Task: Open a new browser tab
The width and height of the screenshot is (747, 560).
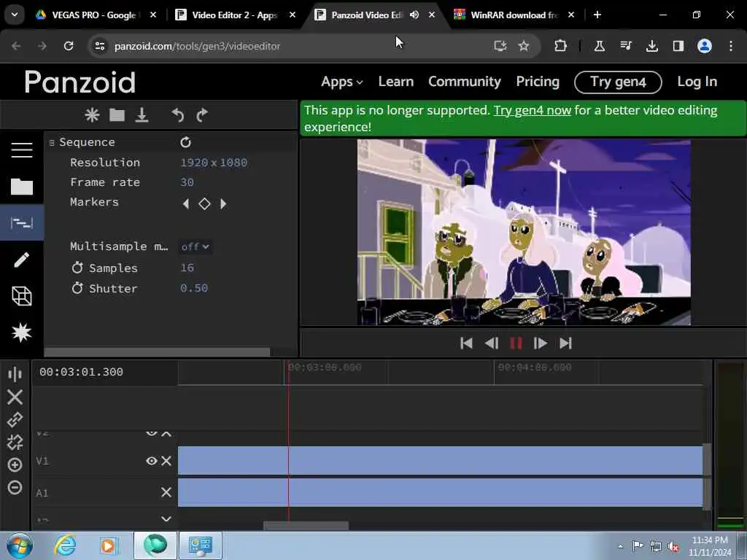Action: (x=597, y=15)
